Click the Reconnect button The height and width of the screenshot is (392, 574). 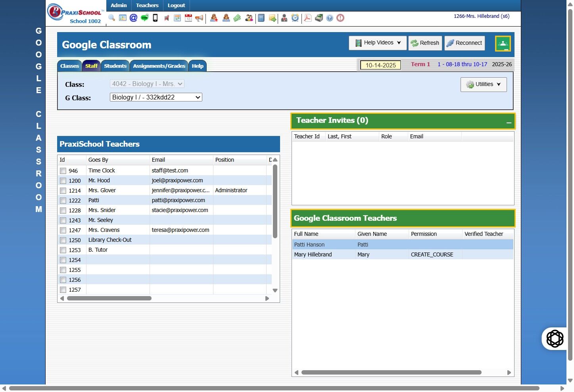(465, 43)
